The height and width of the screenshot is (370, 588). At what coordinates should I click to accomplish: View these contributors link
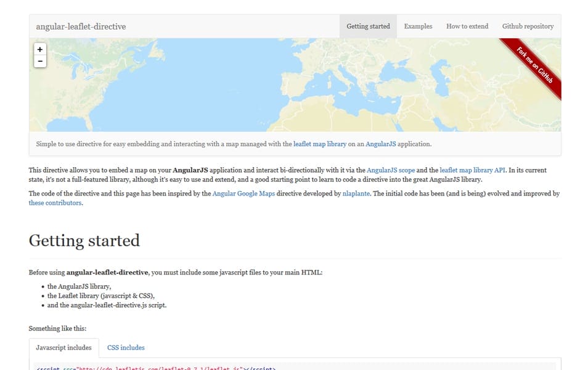point(55,203)
